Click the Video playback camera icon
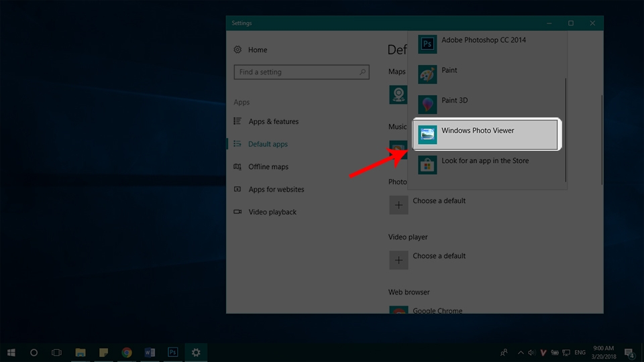The width and height of the screenshot is (644, 362). coord(237,211)
